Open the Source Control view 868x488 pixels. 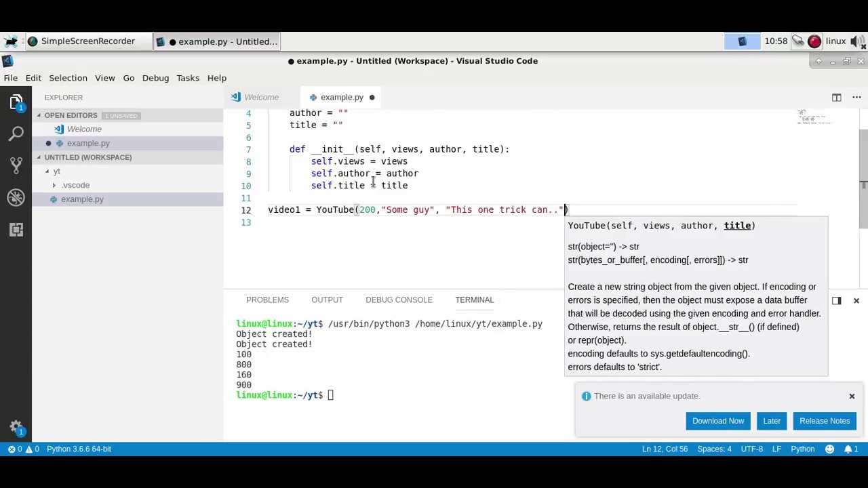[x=16, y=165]
